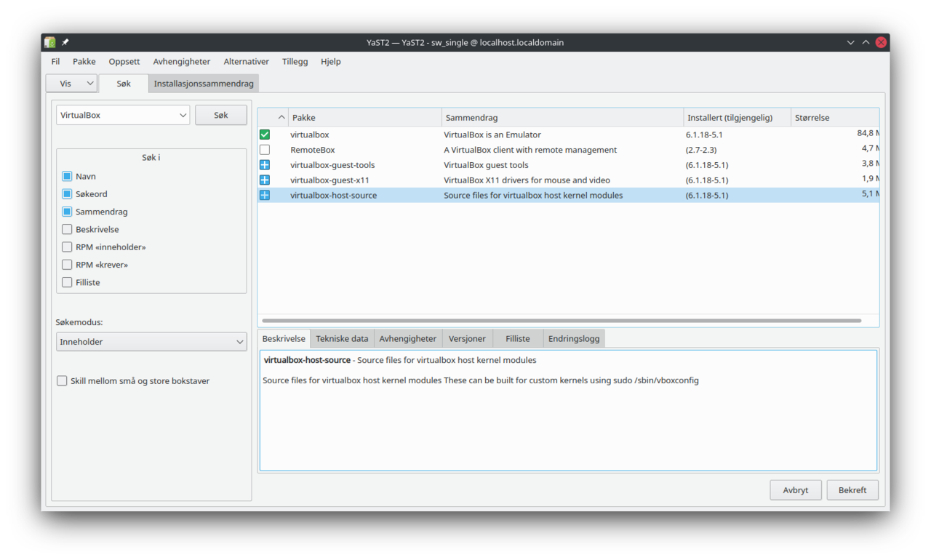
Task: Click the install plus icon for virtualbox-guest-x11
Action: [265, 180]
